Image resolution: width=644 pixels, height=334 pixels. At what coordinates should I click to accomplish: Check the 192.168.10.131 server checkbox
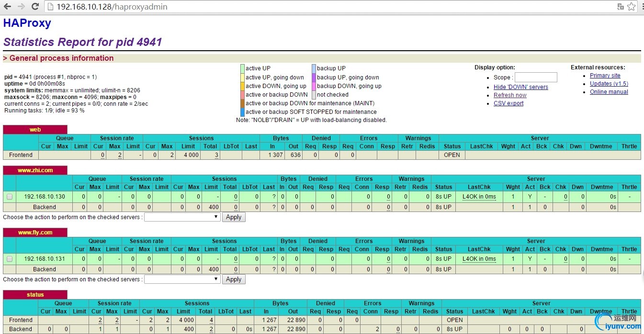tap(10, 259)
